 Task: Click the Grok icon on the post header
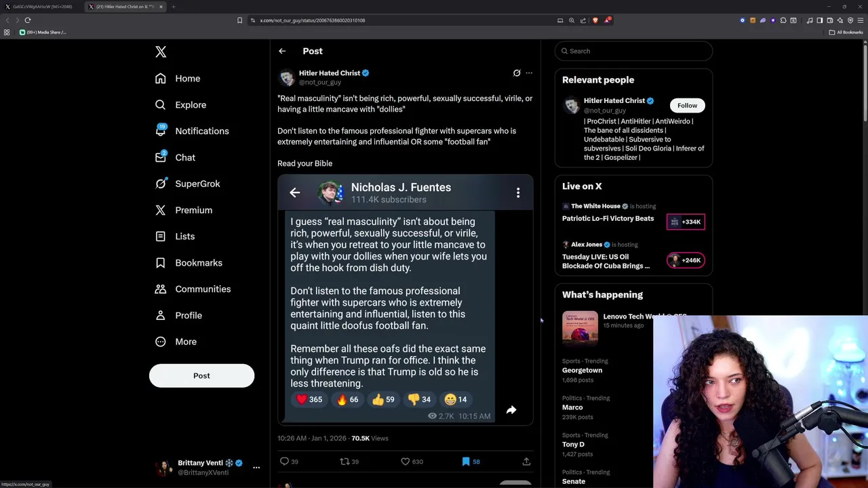coord(517,73)
